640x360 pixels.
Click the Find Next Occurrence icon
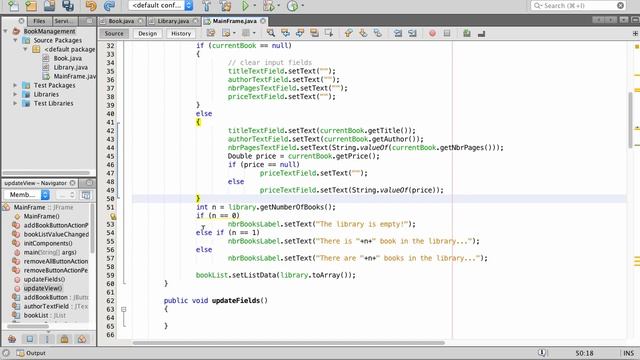(x=300, y=33)
